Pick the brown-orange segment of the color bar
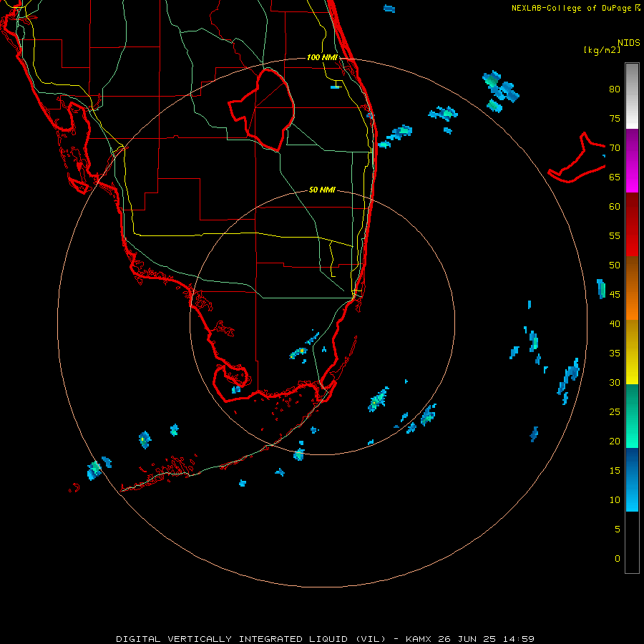This screenshot has width=644, height=644. [632, 288]
